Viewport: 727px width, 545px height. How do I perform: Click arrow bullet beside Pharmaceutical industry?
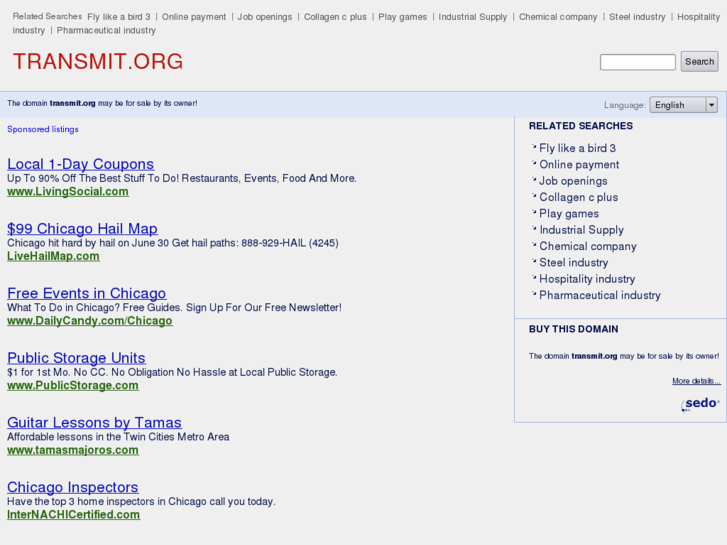(x=534, y=294)
